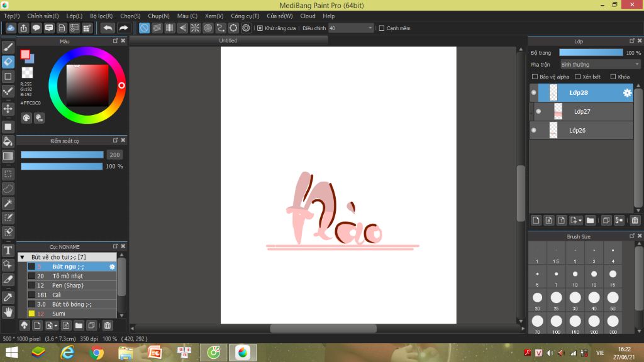The width and height of the screenshot is (644, 362).
Task: Select the rectangular selection tool
Action: (x=8, y=174)
